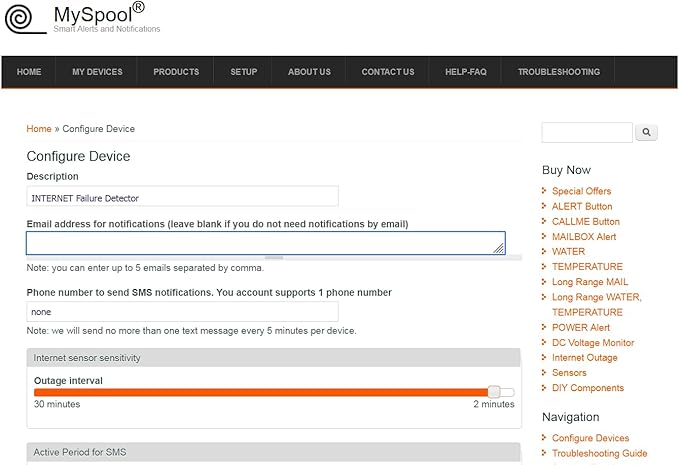
Task: Open HELP-FAQ in the menu bar
Action: pyautogui.click(x=466, y=72)
